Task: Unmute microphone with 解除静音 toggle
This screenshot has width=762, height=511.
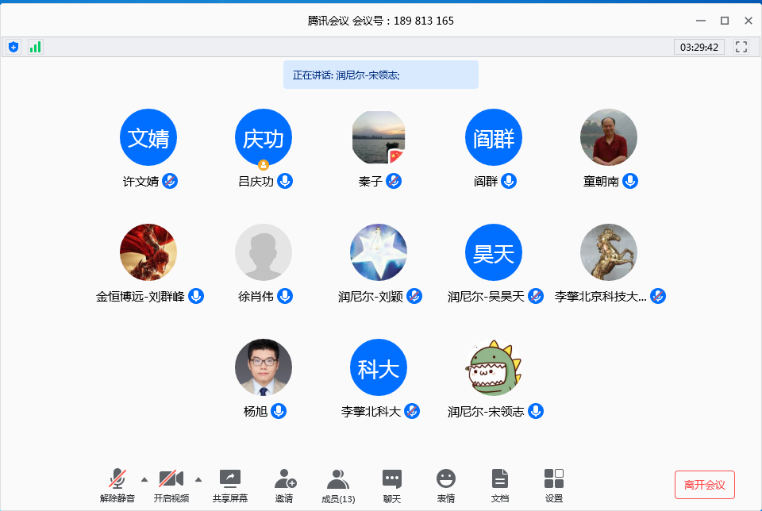Action: point(117,479)
